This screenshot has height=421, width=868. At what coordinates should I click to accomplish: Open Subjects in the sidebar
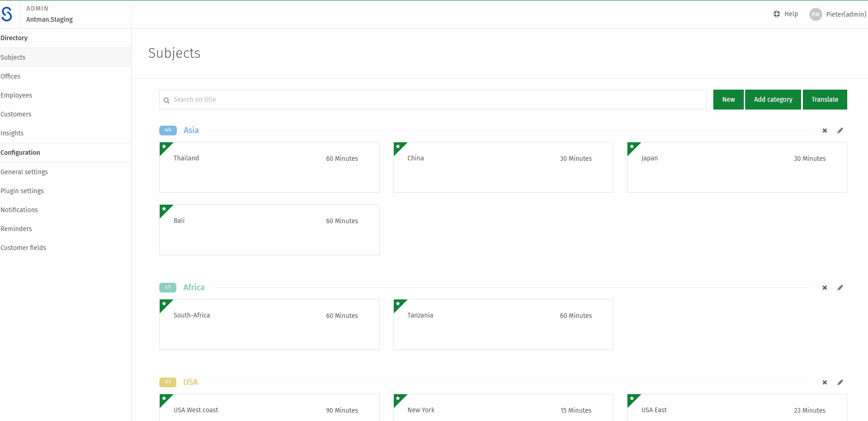66,57
